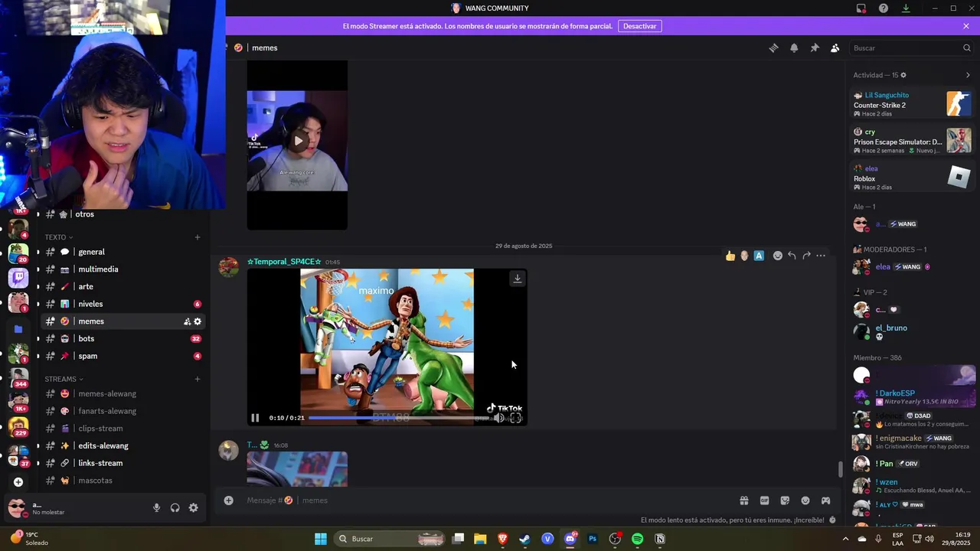Select the Twitch-logo server icon
This screenshot has height=551, width=980.
tap(18, 277)
